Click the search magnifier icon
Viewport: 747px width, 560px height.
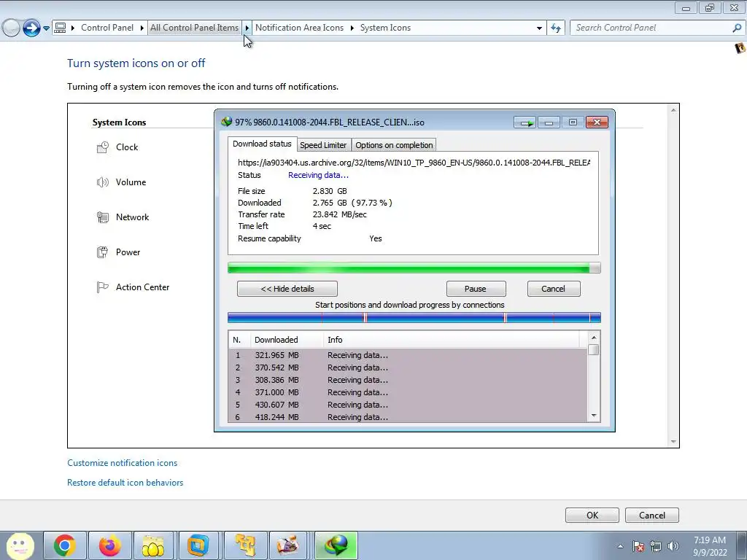pos(737,28)
